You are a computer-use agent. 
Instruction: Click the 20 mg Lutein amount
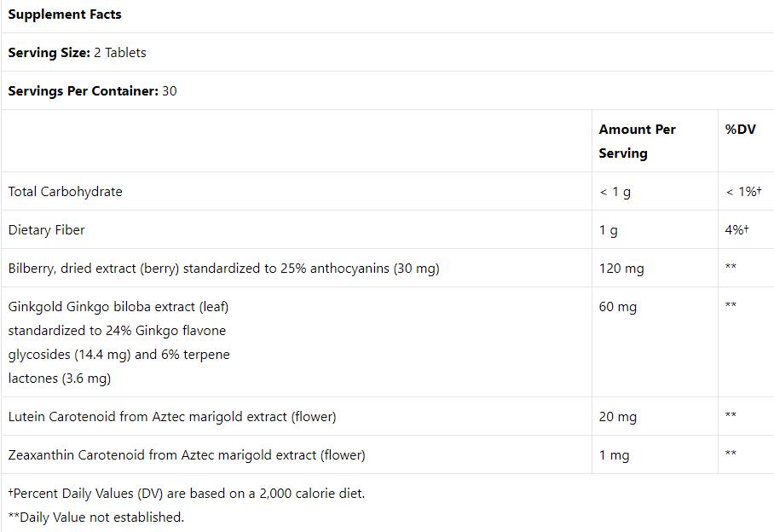(618, 417)
